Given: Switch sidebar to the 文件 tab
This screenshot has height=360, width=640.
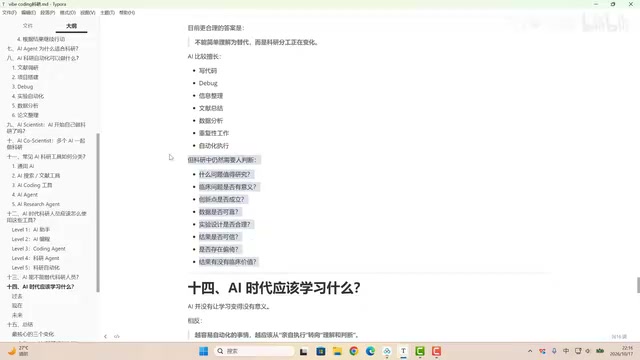Looking at the screenshot, I should [x=28, y=26].
